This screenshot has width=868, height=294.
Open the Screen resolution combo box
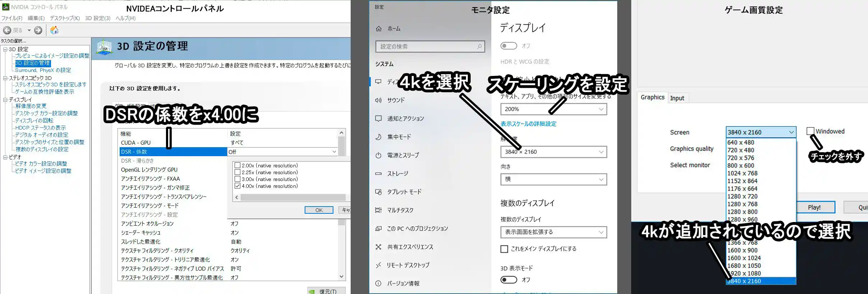761,132
